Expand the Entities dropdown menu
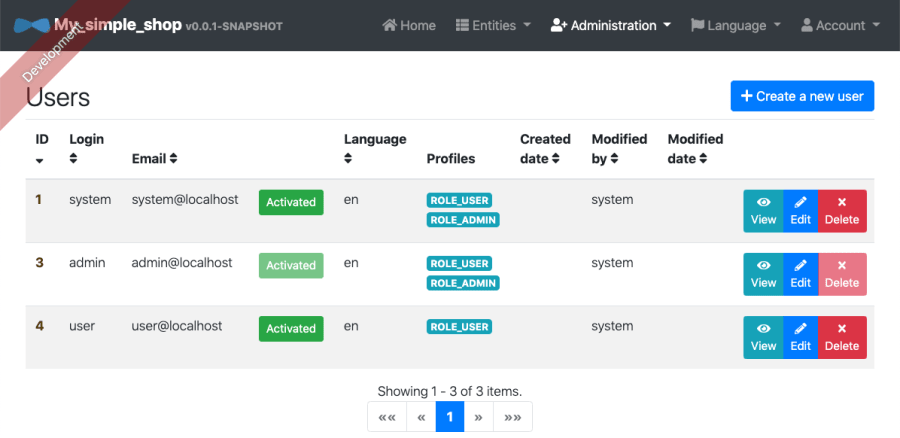Screen dimensions: 900x438 coord(493,25)
